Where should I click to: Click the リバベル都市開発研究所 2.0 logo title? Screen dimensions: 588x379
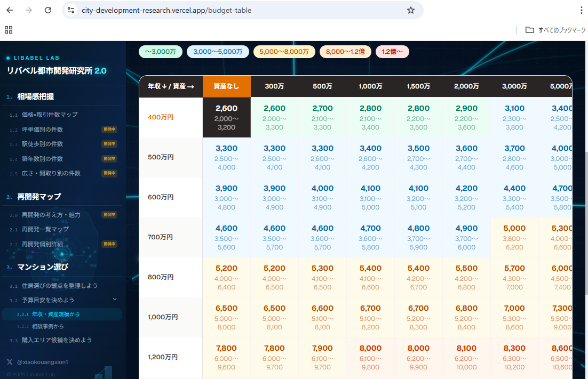pyautogui.click(x=57, y=71)
